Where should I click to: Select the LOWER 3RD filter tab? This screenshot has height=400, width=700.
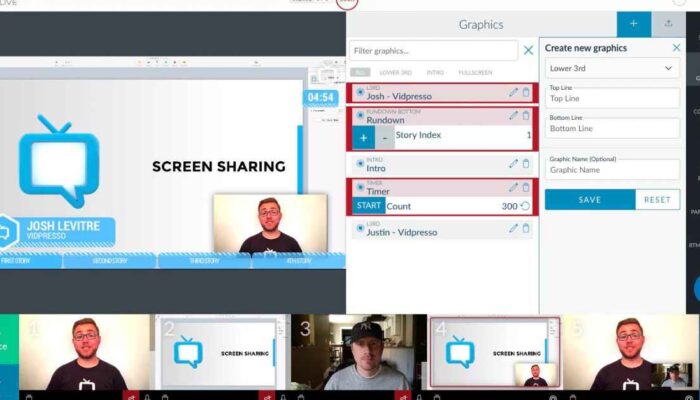[x=396, y=72]
